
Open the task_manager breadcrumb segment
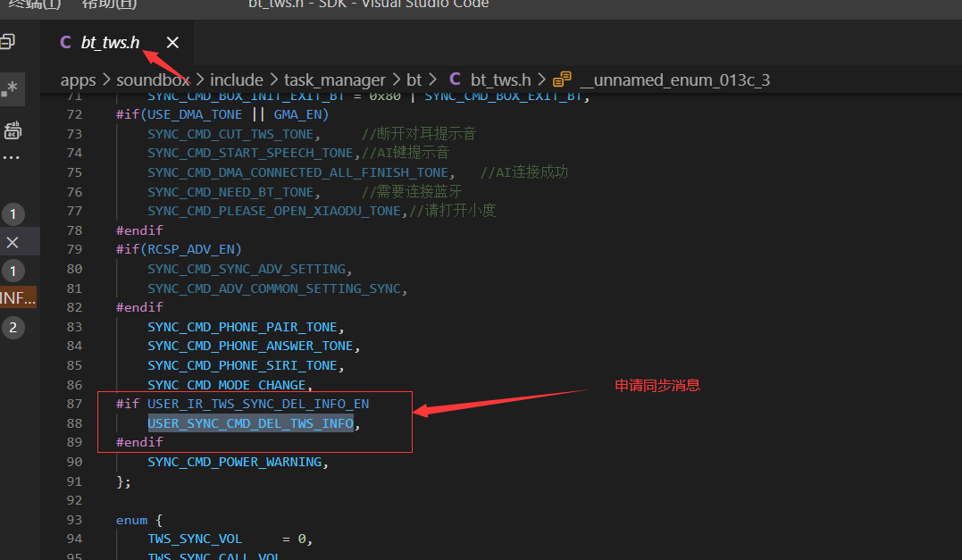(334, 79)
